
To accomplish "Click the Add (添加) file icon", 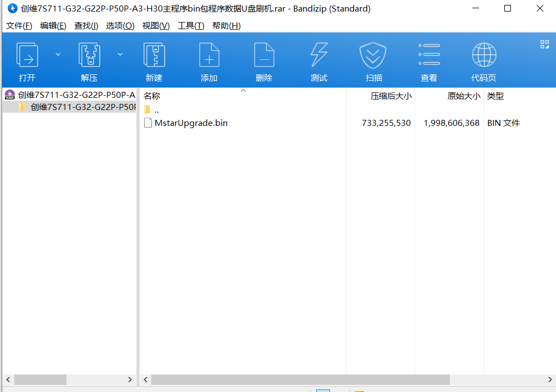I will (209, 56).
